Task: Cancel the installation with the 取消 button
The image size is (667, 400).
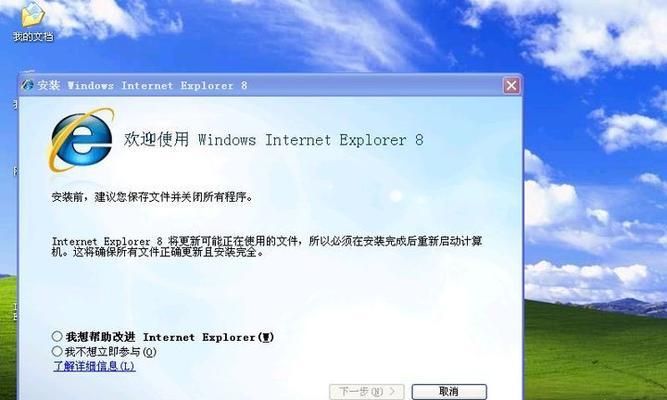Action: tap(449, 391)
